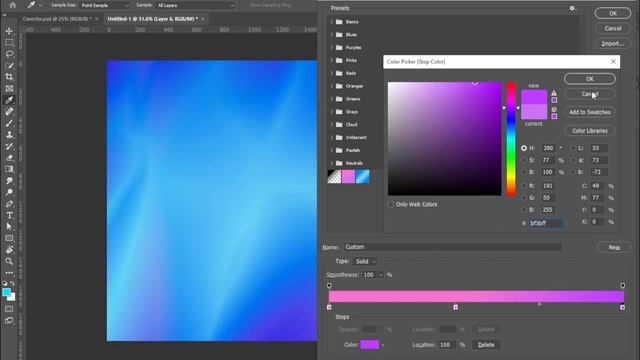
Task: Click the not-web-safe cube warning icon
Action: click(554, 110)
